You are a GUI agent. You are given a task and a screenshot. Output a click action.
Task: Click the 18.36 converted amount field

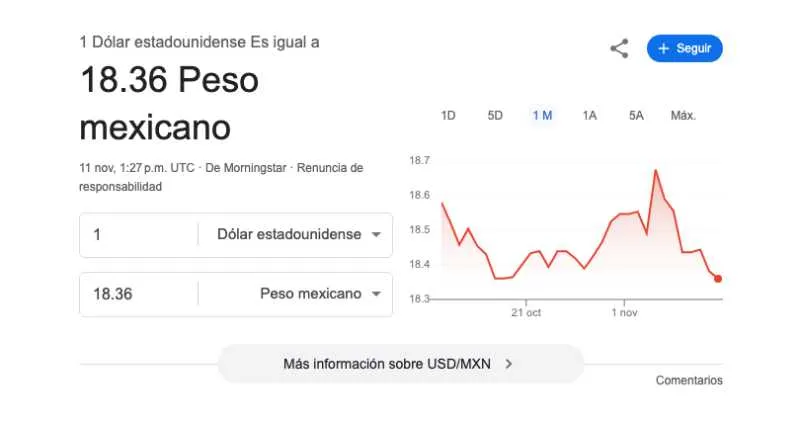140,294
